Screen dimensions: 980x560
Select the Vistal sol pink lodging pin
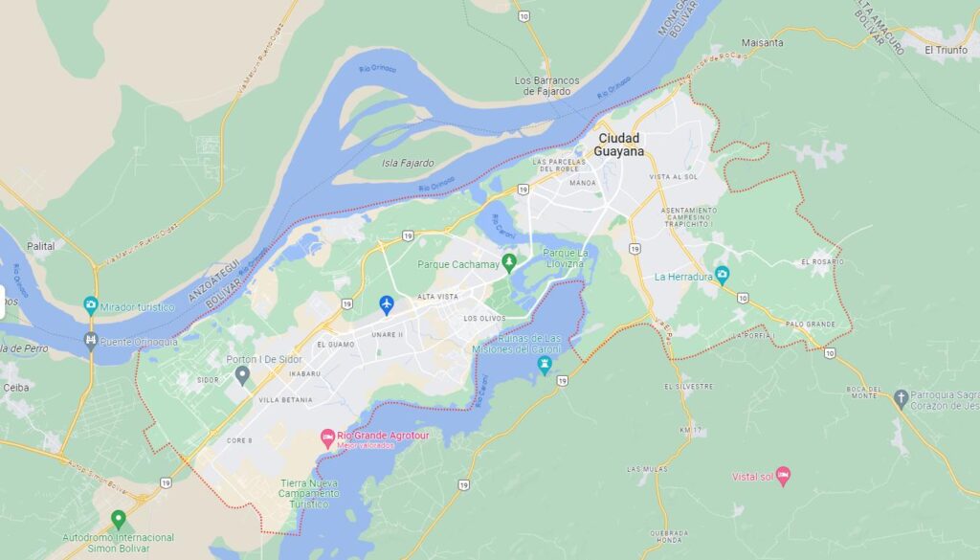[x=783, y=477]
